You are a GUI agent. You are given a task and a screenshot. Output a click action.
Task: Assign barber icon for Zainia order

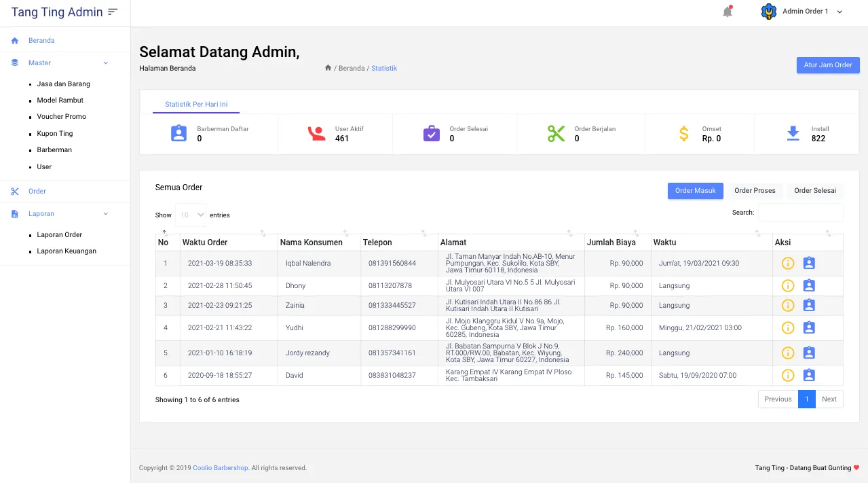(809, 306)
